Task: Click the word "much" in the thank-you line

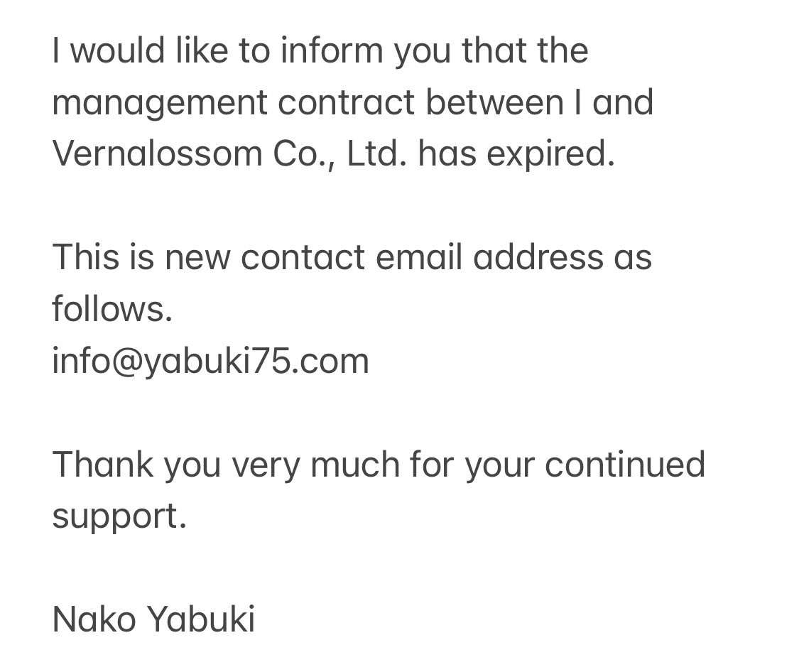Action: pos(354,465)
